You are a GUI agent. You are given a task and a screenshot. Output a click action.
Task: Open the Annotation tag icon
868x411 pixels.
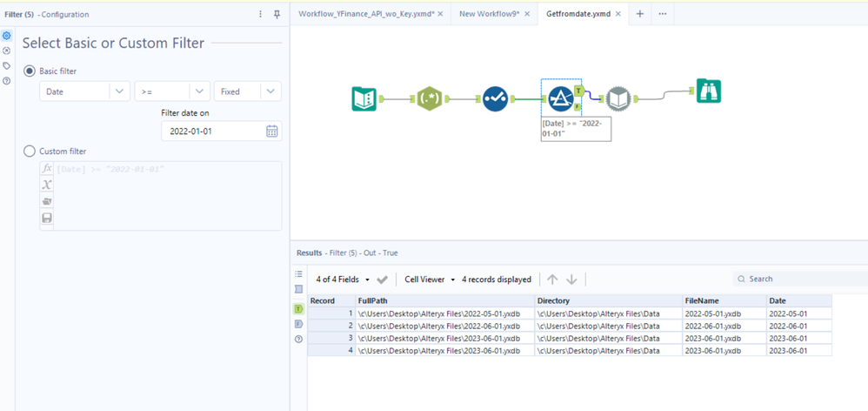pyautogui.click(x=7, y=65)
